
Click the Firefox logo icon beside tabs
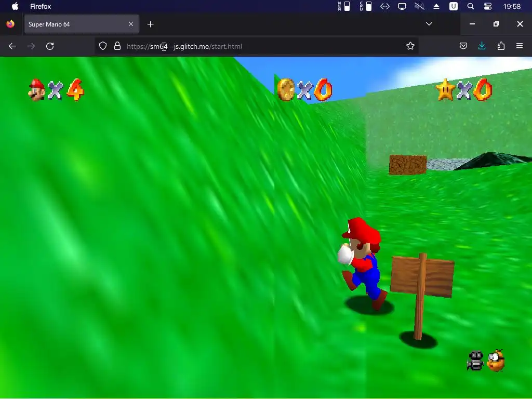coord(10,24)
